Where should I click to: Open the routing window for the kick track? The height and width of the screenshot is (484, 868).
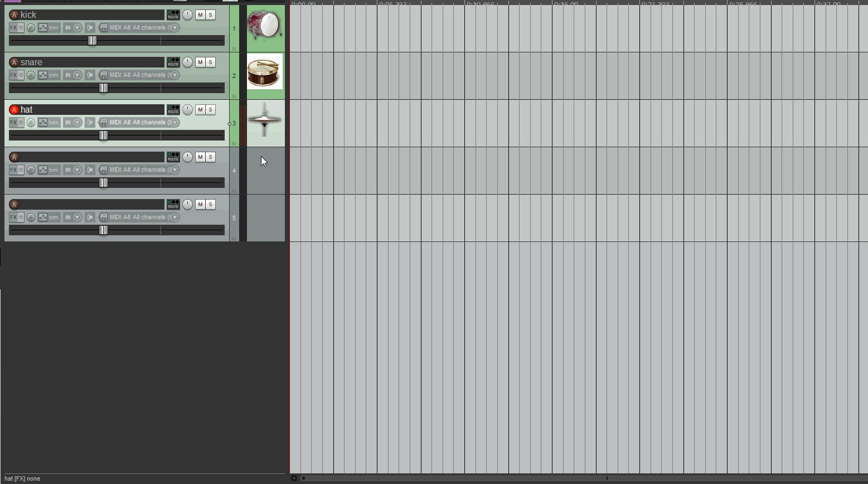click(x=173, y=15)
